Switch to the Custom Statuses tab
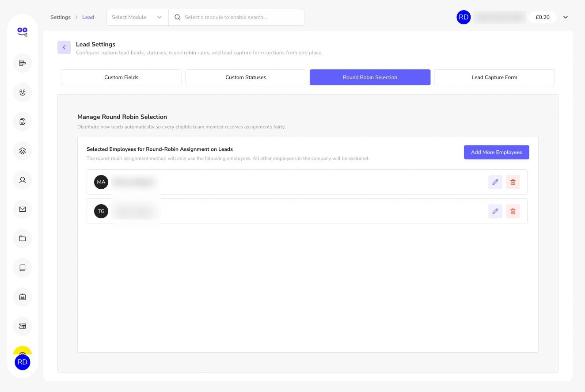Screen dimensions: 585x392 [246, 77]
